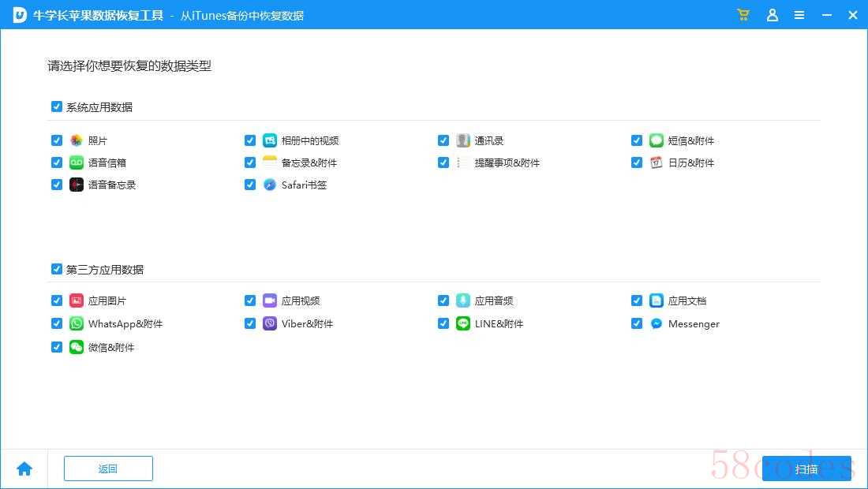868x489 pixels.
Task: Uncheck the 日历&附件 checkbox
Action: click(x=637, y=162)
